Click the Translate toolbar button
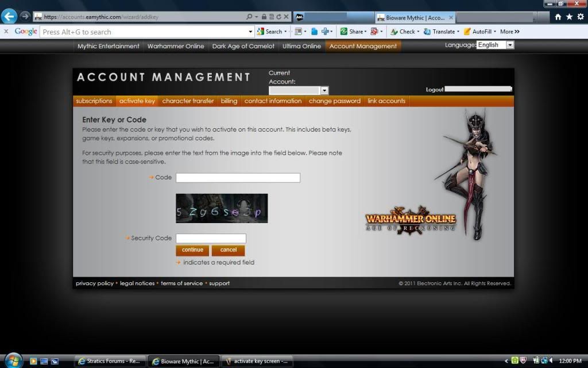Image resolution: width=588 pixels, height=368 pixels. tap(439, 32)
